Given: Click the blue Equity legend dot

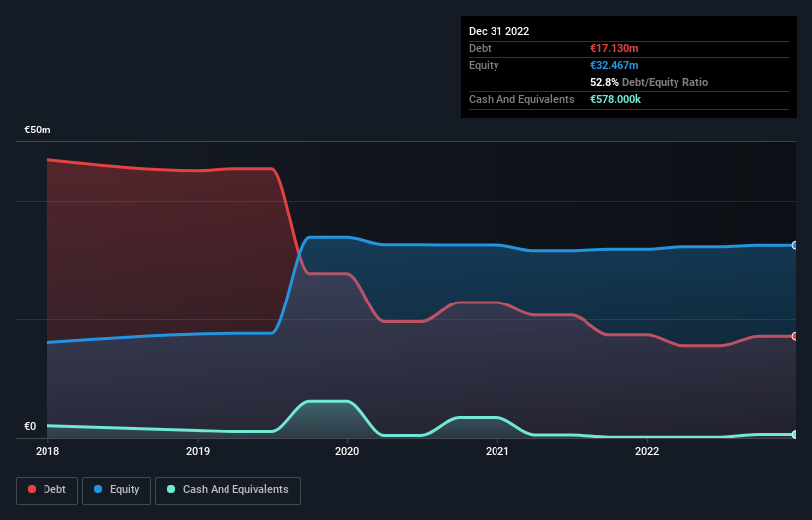Looking at the screenshot, I should (98, 489).
